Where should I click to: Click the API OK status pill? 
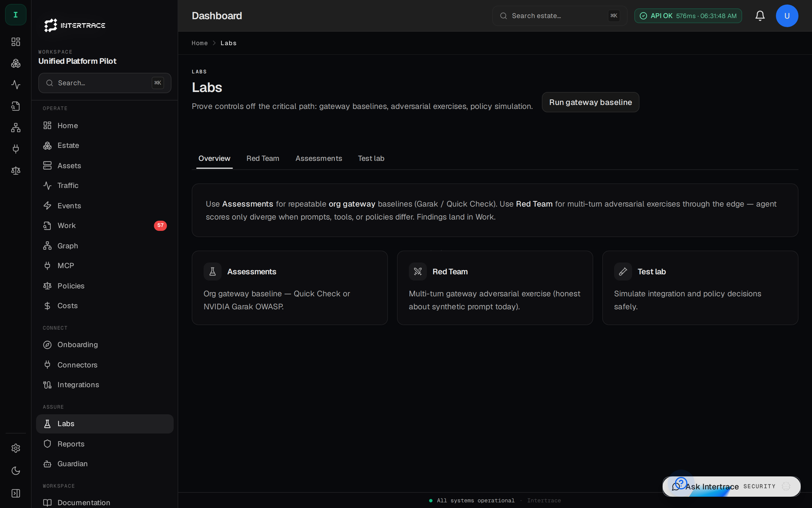click(688, 16)
